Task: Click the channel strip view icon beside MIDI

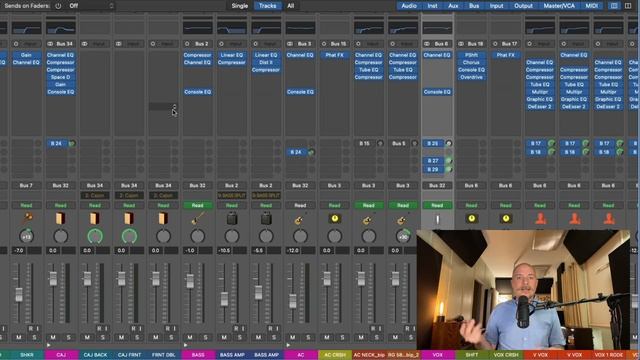Action: pos(614,6)
